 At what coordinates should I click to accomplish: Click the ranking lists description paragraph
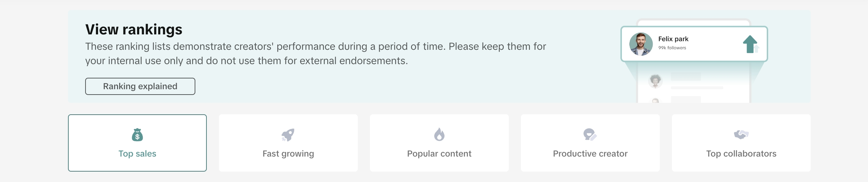(x=315, y=53)
